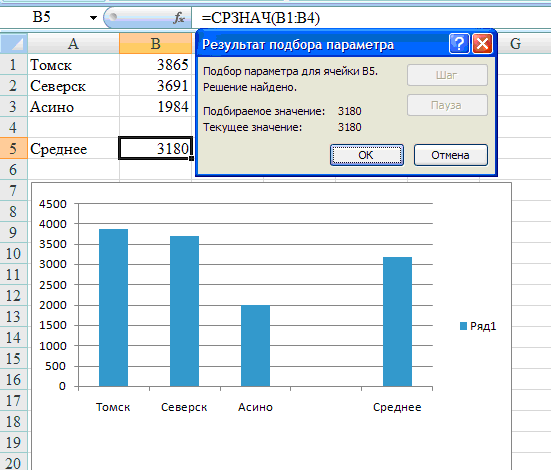Click the chart axis label Асино
551x470 pixels.
(255, 407)
